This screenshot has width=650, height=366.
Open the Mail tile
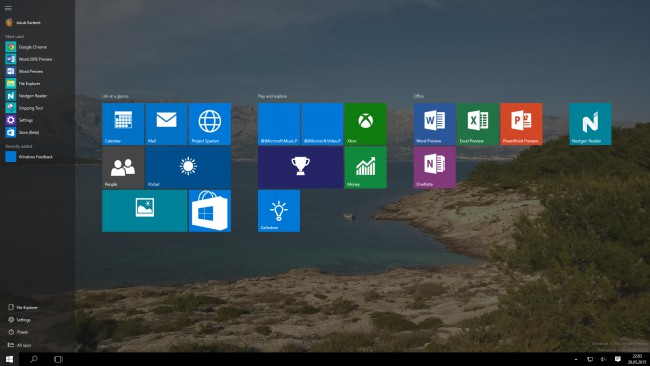(166, 124)
